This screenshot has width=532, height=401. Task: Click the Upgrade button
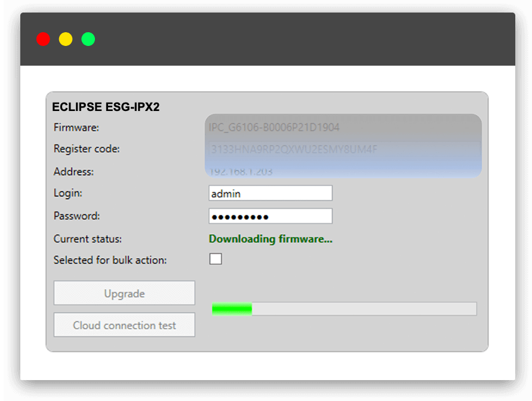point(124,293)
